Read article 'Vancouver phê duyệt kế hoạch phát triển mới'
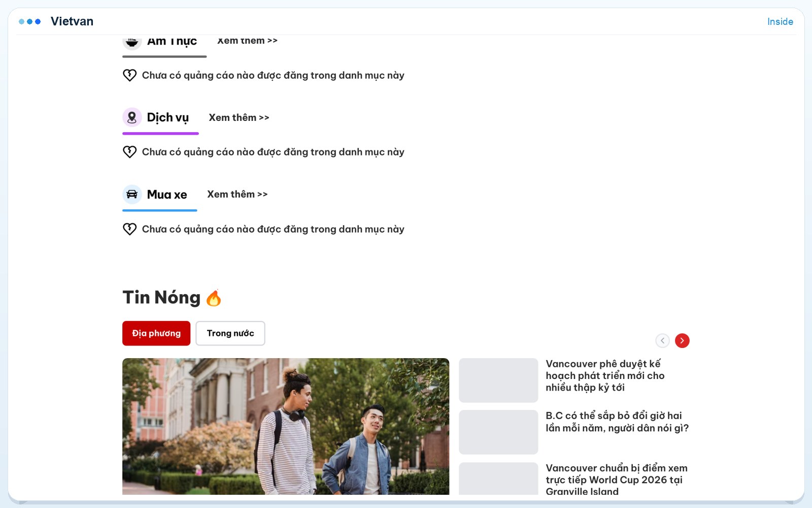 pyautogui.click(x=605, y=375)
